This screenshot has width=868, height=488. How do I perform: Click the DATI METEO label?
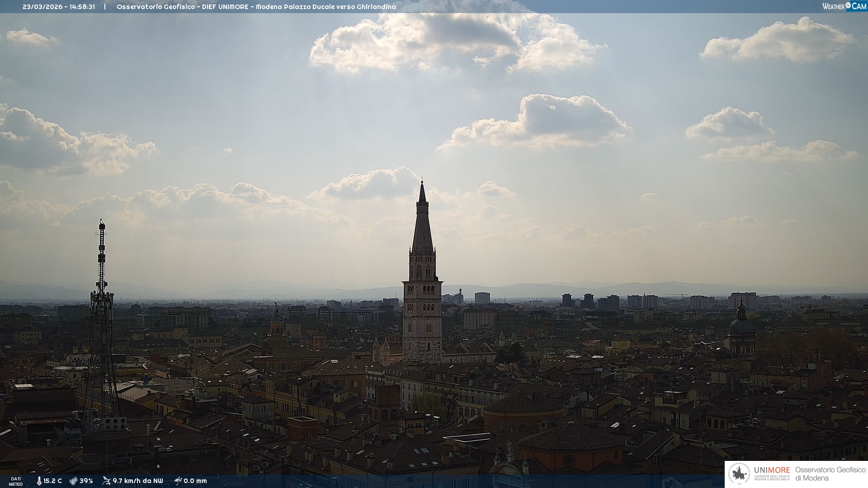16,481
